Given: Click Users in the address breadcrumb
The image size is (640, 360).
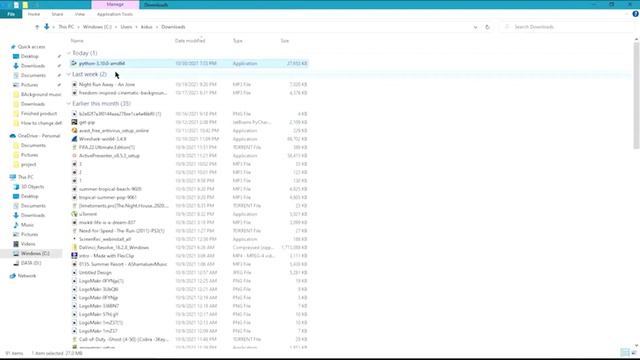Looking at the screenshot, I should pos(126,27).
